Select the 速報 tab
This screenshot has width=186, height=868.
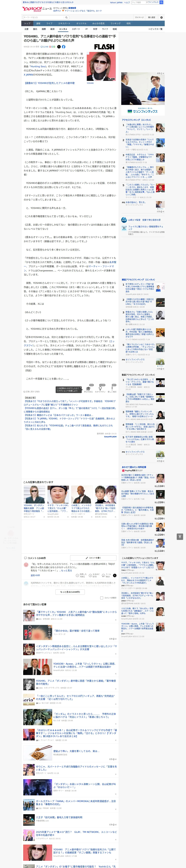pos(38,24)
